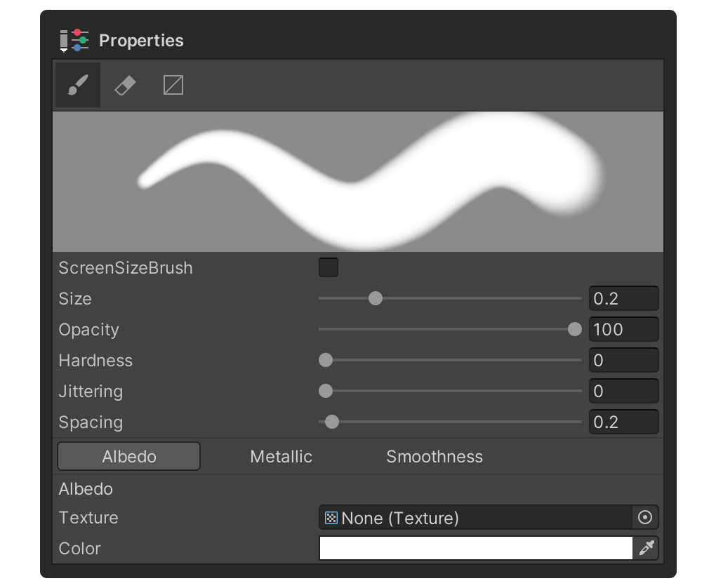The width and height of the screenshot is (716, 588).
Task: Click the Hardness slider handle
Action: pyautogui.click(x=325, y=360)
